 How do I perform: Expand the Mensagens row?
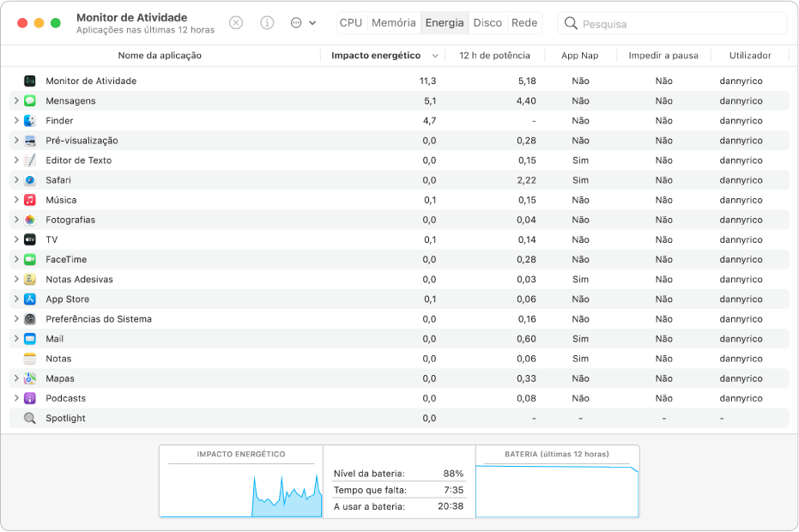tap(16, 101)
